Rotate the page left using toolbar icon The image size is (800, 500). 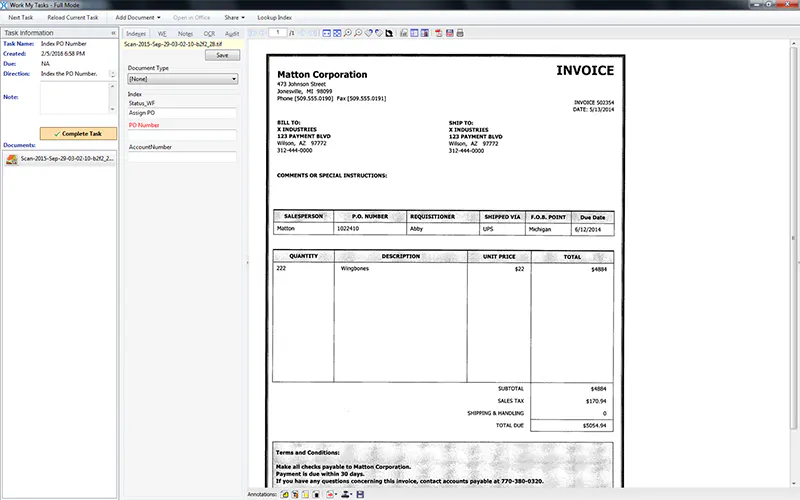(368, 33)
